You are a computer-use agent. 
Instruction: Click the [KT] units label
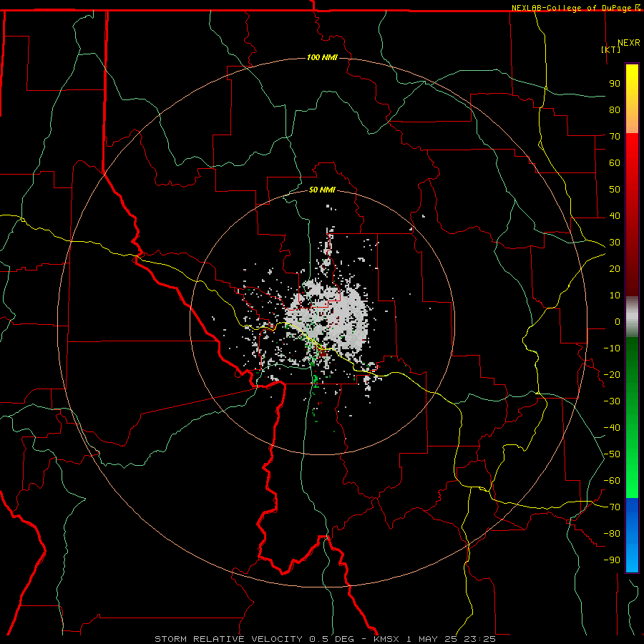click(611, 49)
